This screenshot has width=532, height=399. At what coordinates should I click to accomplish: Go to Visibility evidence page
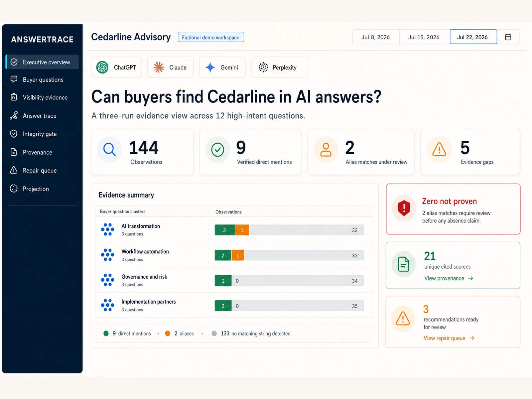(42, 97)
